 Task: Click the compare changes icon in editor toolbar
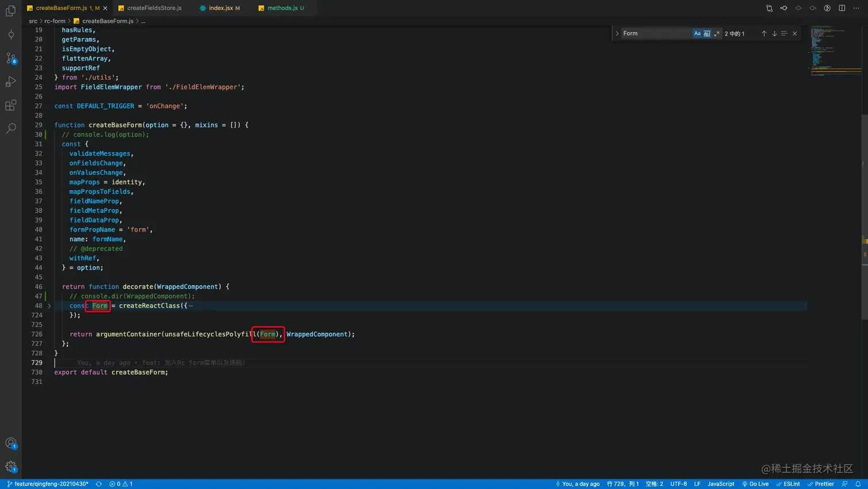tap(769, 8)
